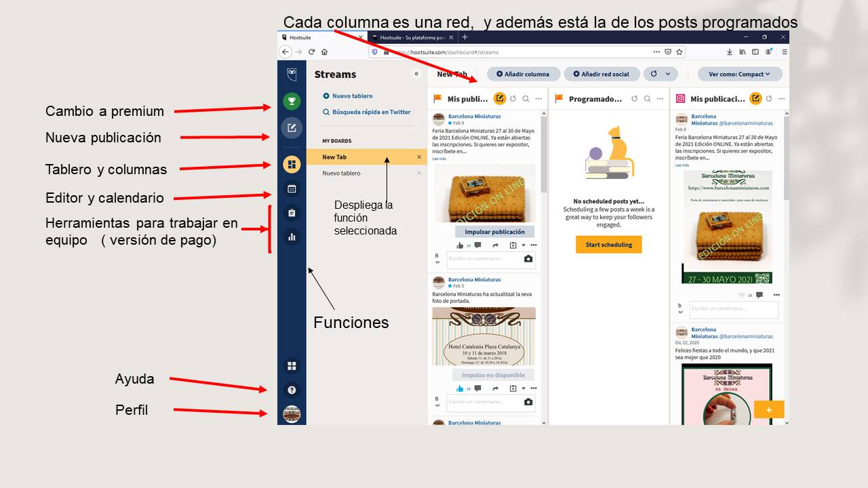Click comment icon on Feb 9 Facebook post
Image resolution: width=868 pixels, height=488 pixels.
click(x=478, y=245)
